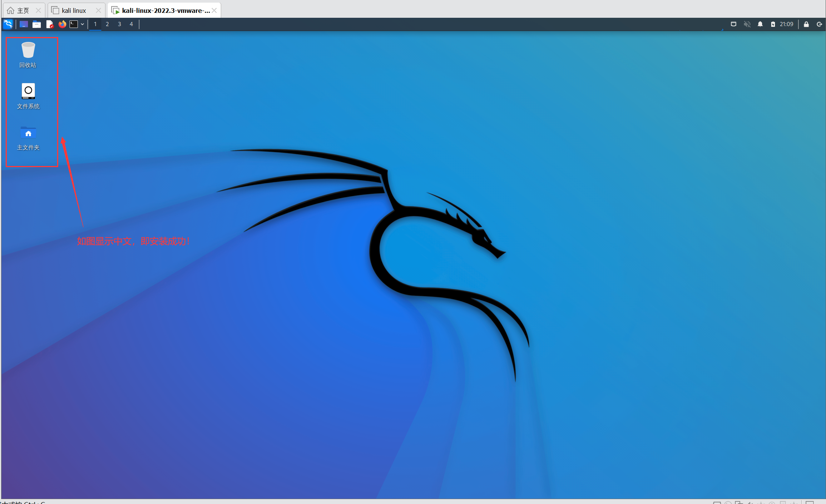Toggle the muted volume icon

click(747, 24)
